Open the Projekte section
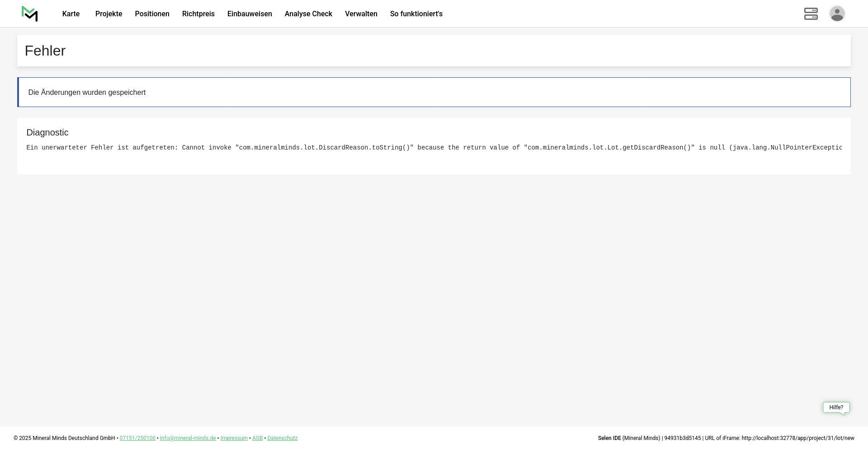The height and width of the screenshot is (449, 868). click(x=108, y=14)
